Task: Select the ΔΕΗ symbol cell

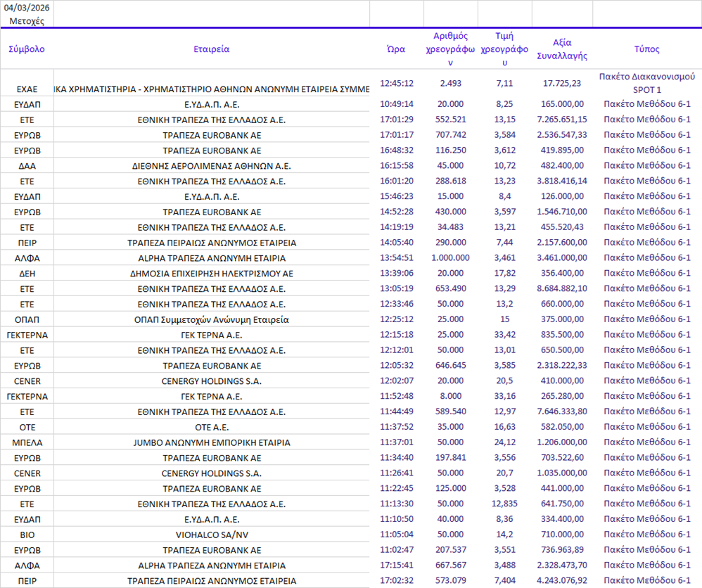Action: pyautogui.click(x=27, y=273)
